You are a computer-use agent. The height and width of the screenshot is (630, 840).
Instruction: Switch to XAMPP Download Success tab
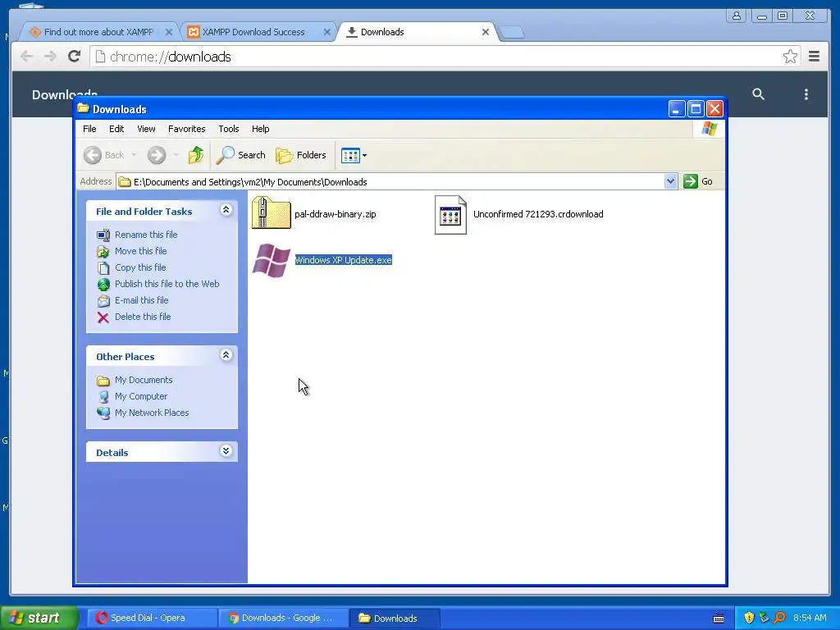click(x=253, y=32)
